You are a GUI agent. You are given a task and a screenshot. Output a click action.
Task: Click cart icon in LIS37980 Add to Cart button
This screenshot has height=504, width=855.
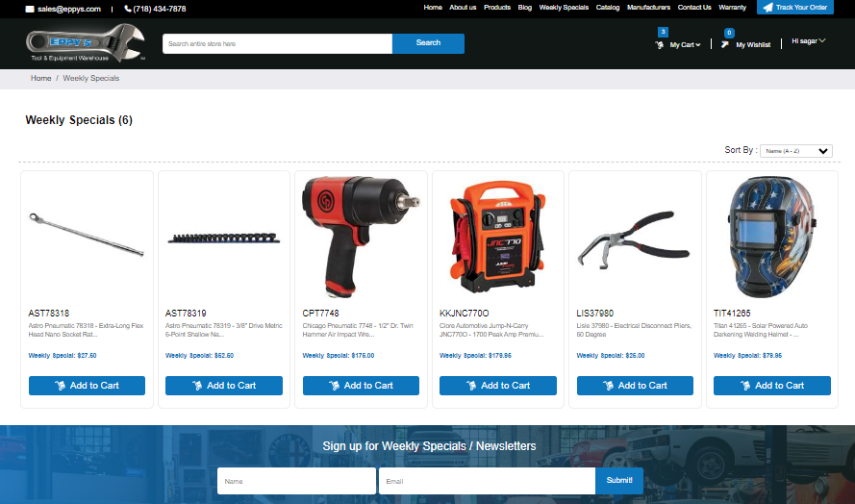tap(609, 386)
